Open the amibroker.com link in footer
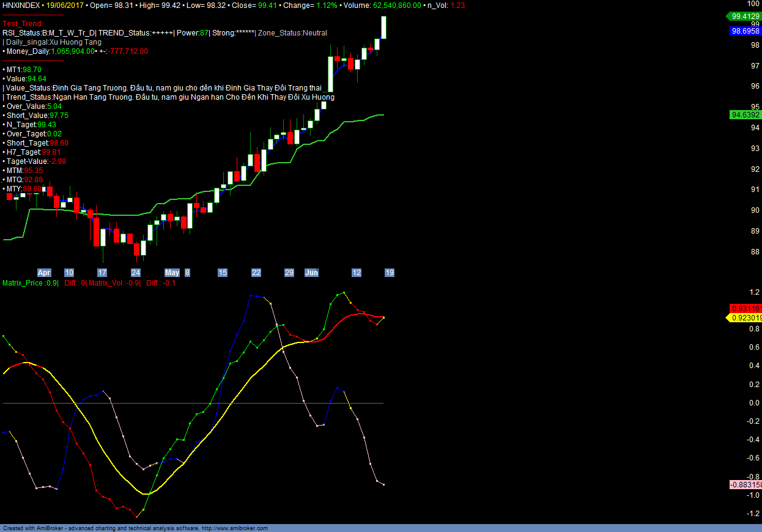The image size is (762, 532). pos(235,528)
